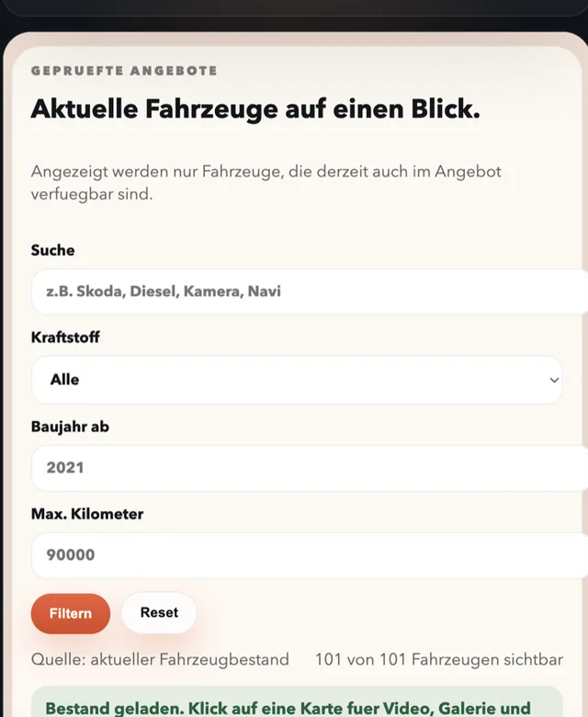
Task: Open the Kraftstoff fuel type dropdown
Action: 297,380
